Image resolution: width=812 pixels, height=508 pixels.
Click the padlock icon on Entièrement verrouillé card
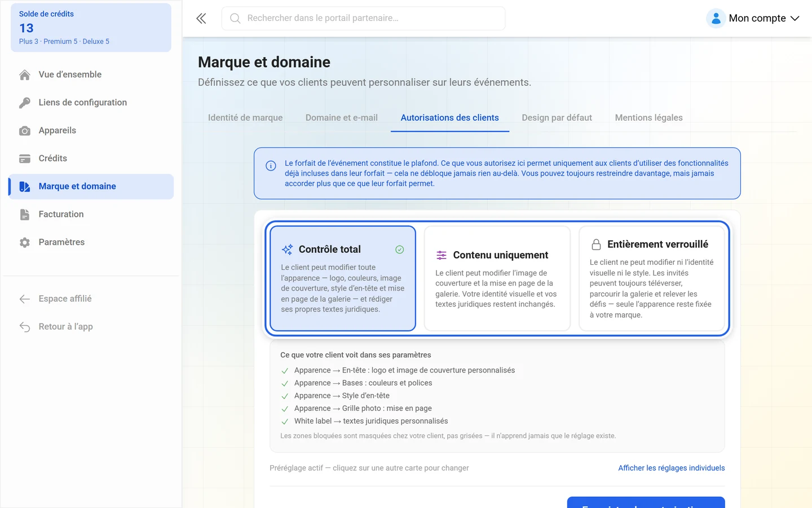coord(596,244)
